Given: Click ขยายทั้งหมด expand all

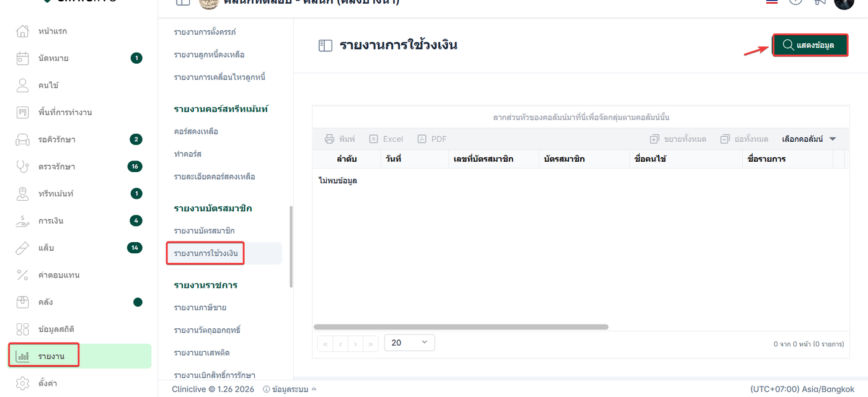Looking at the screenshot, I should click(678, 139).
